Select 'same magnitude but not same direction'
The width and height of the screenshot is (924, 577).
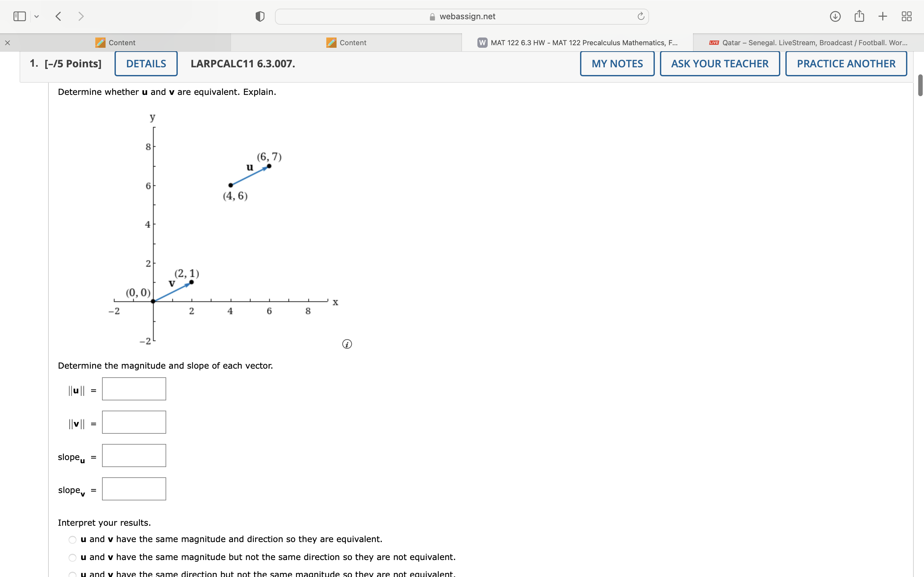pyautogui.click(x=72, y=557)
